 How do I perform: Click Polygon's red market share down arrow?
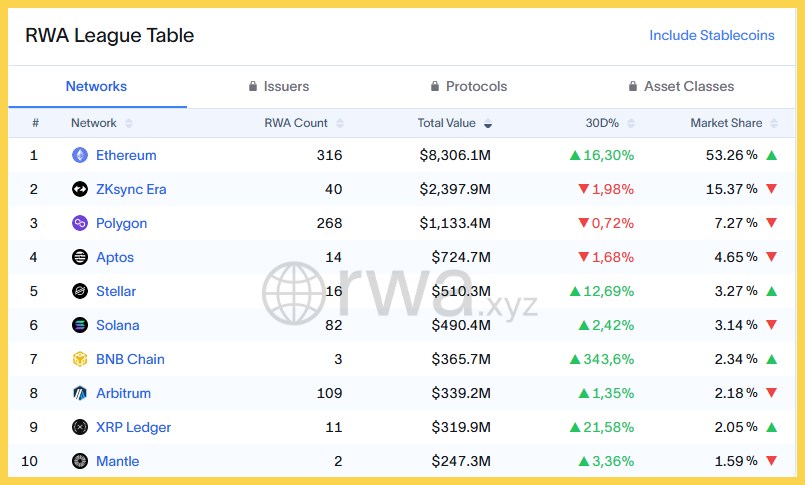pyautogui.click(x=771, y=223)
